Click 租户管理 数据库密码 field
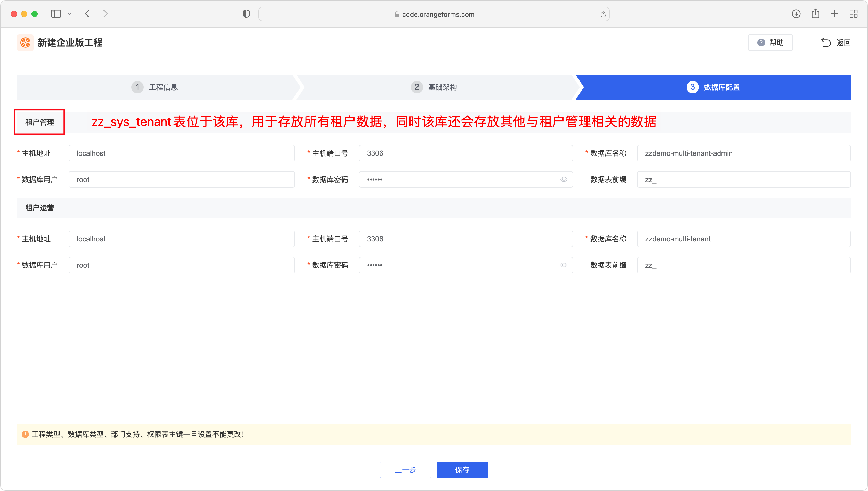 (465, 179)
